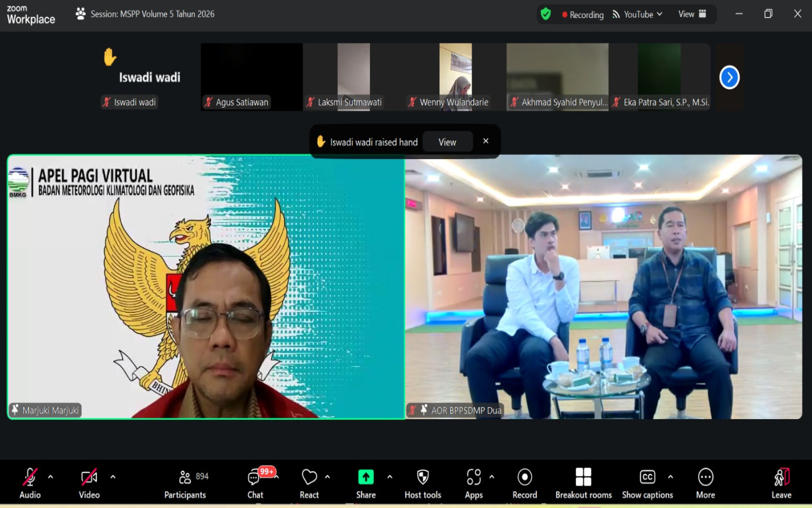Click the green Share screen button
The image size is (812, 508).
coord(365,477)
